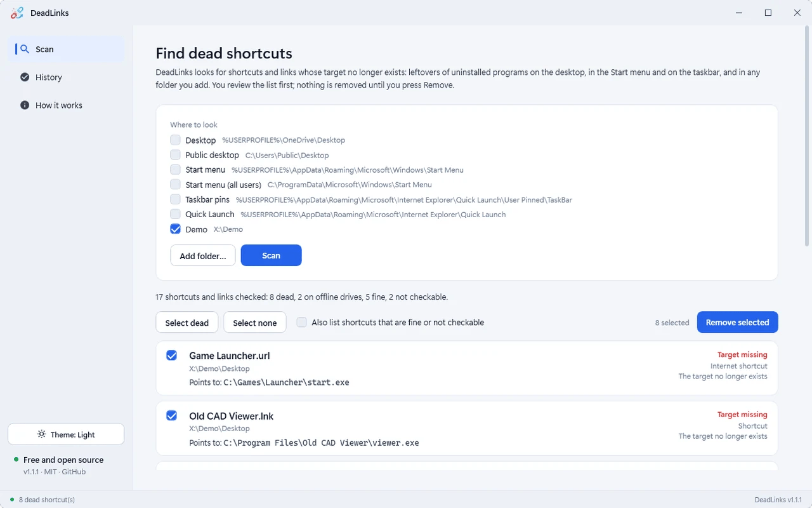Open the GitHub link in sidebar footer
This screenshot has height=508, width=812.
click(x=74, y=472)
